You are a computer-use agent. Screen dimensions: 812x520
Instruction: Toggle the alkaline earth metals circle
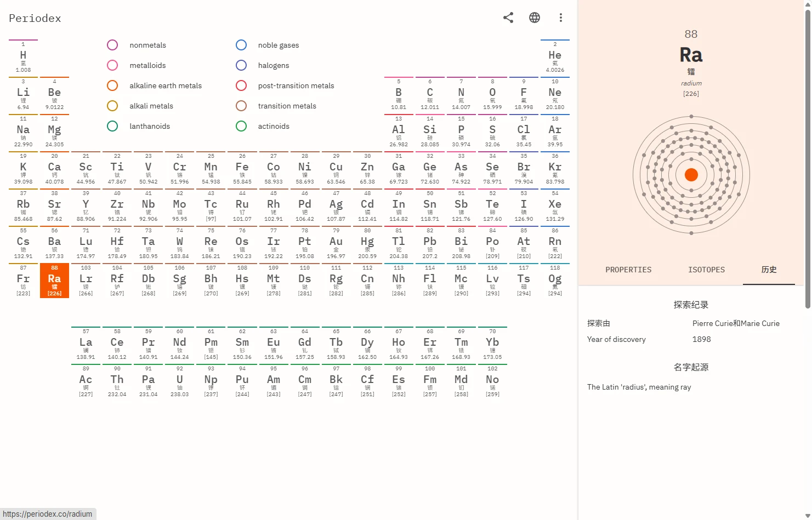112,85
